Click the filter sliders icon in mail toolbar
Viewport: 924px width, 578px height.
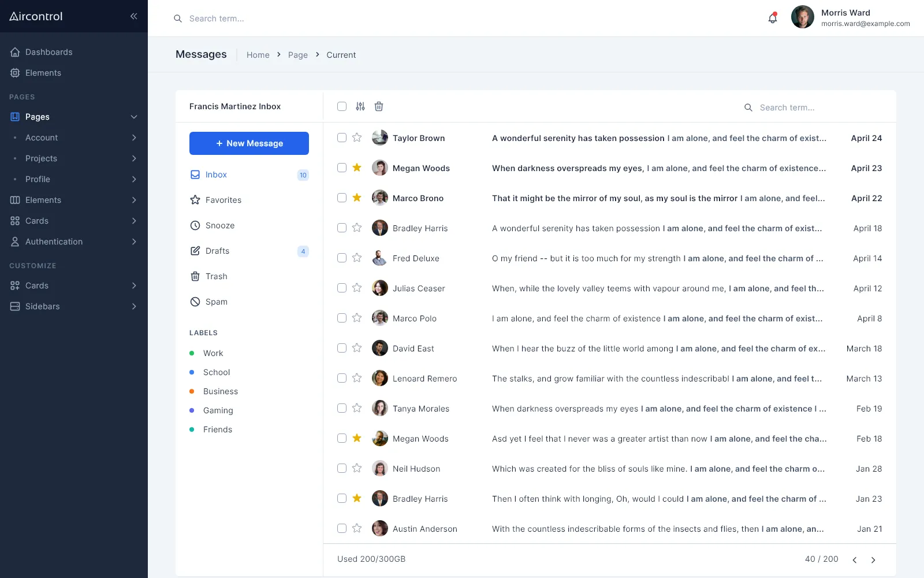click(x=360, y=106)
